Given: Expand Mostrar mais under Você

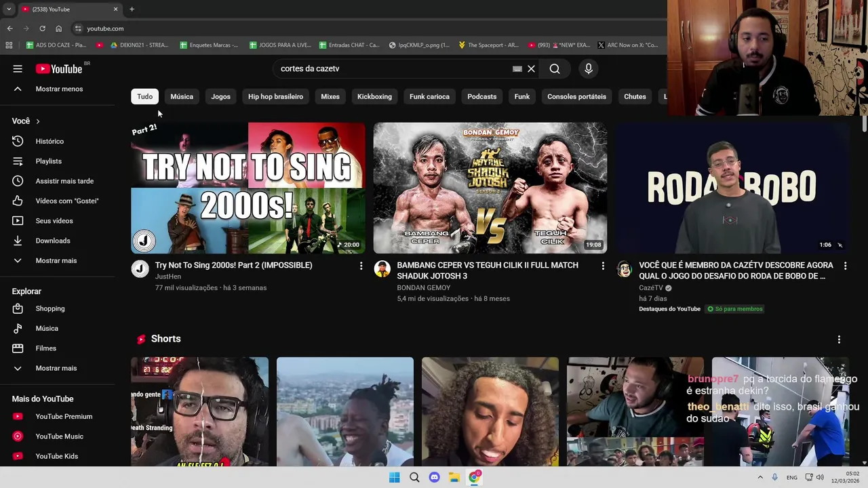Looking at the screenshot, I should (x=57, y=260).
